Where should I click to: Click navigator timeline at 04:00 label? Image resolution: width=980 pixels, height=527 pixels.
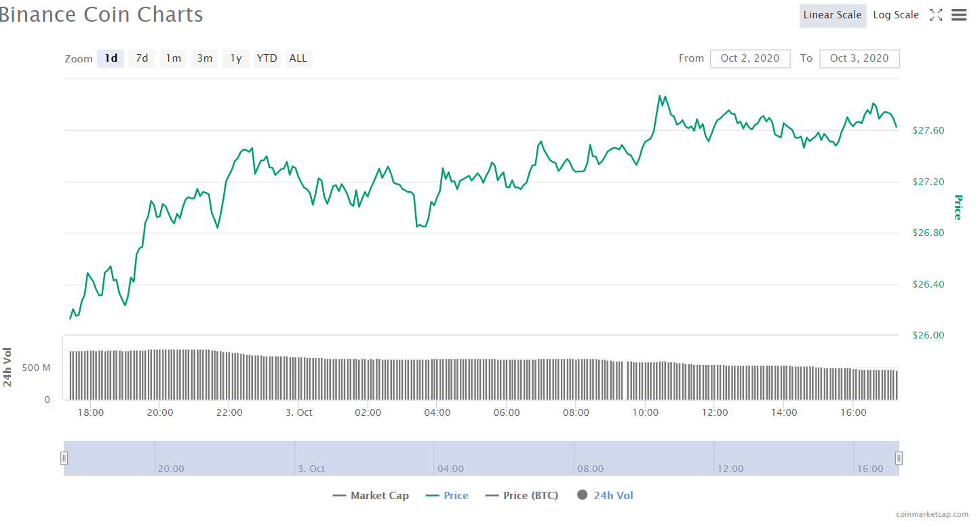click(x=450, y=469)
